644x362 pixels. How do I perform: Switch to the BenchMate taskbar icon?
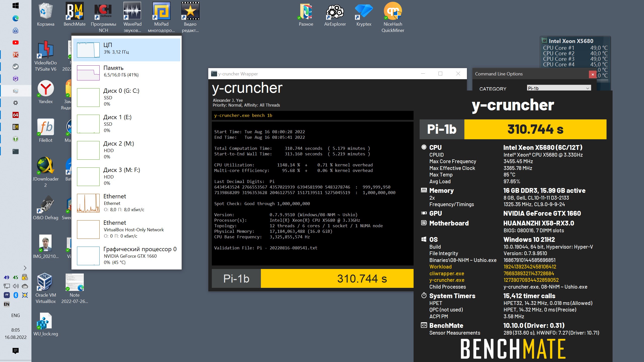[16, 127]
